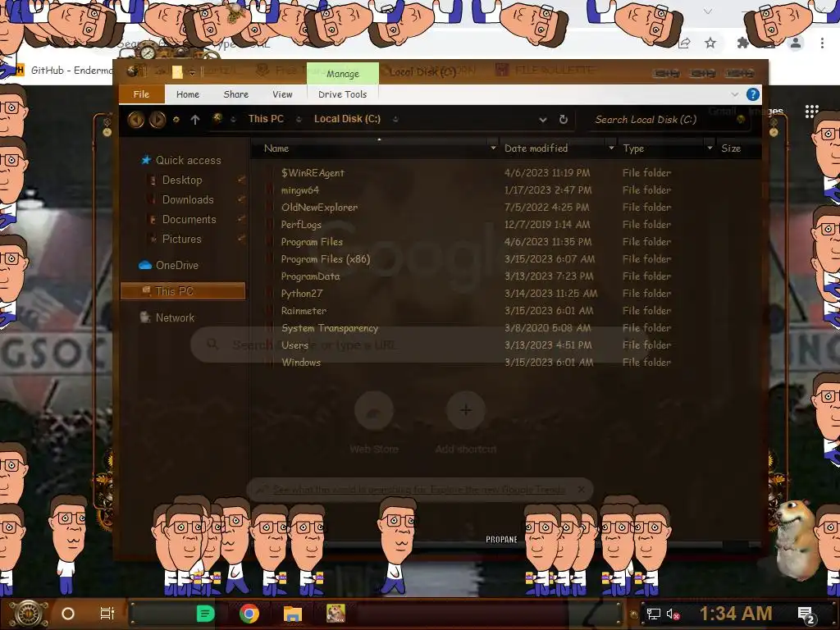Go back with the Explorer back arrow

135,120
